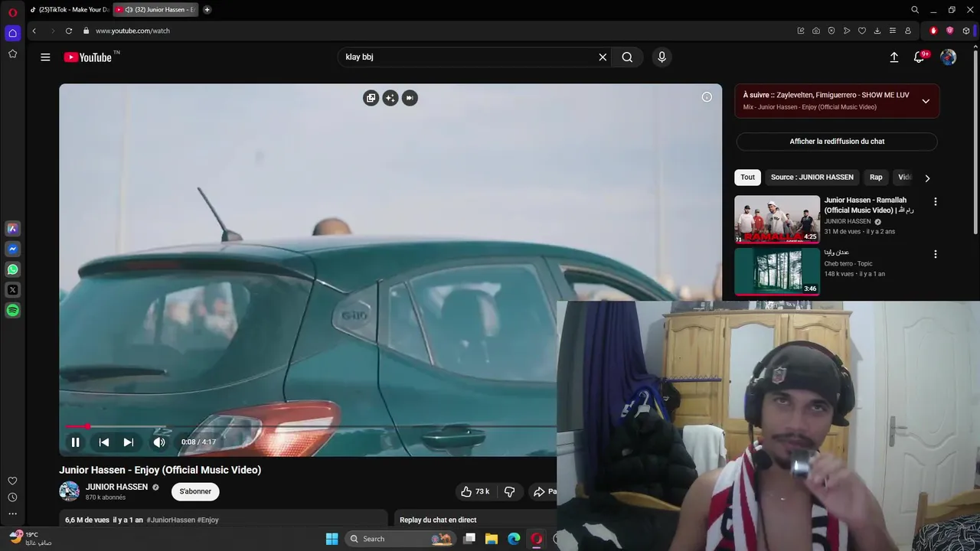This screenshot has height=551, width=980.
Task: Open Spotify in Opera sidebar
Action: click(12, 311)
